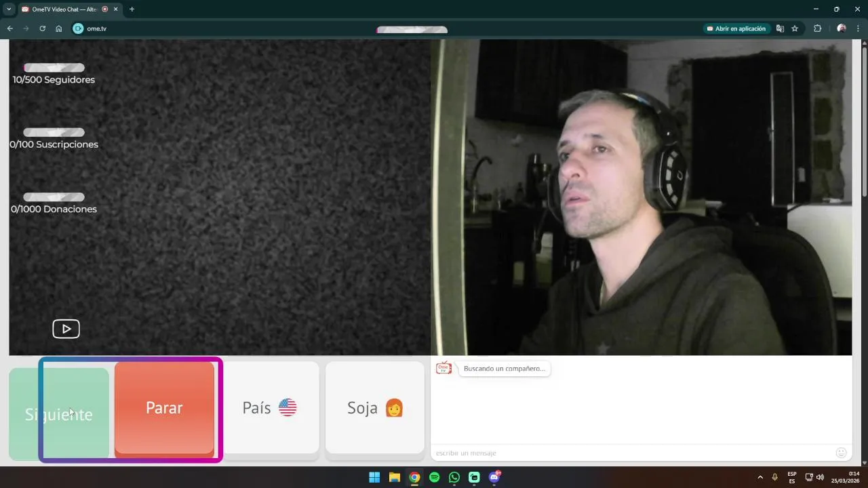Screen dimensions: 868x488
Task: Click the '0/1000 Donaciones' text
Action: [54, 209]
